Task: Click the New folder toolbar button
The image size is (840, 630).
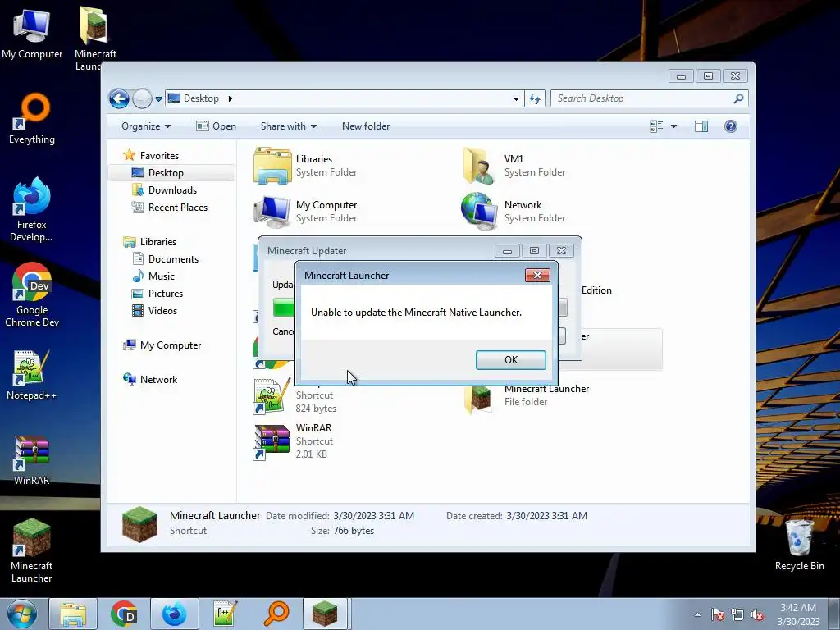Action: point(366,126)
